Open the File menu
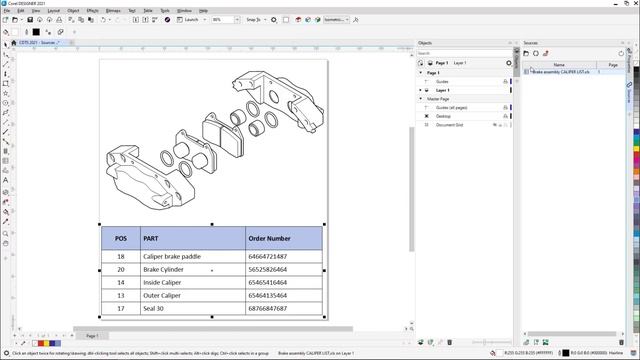Screen dimensions: 640x360 tap(7, 11)
